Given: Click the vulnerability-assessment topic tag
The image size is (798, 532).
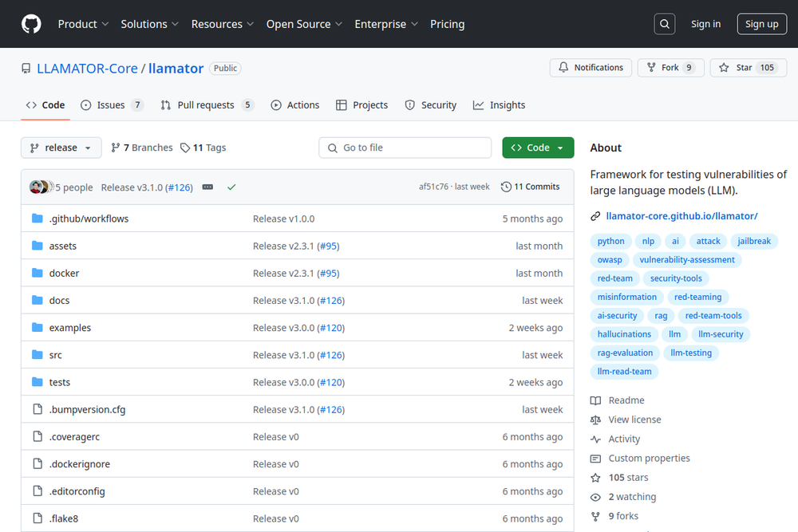Looking at the screenshot, I should (687, 260).
